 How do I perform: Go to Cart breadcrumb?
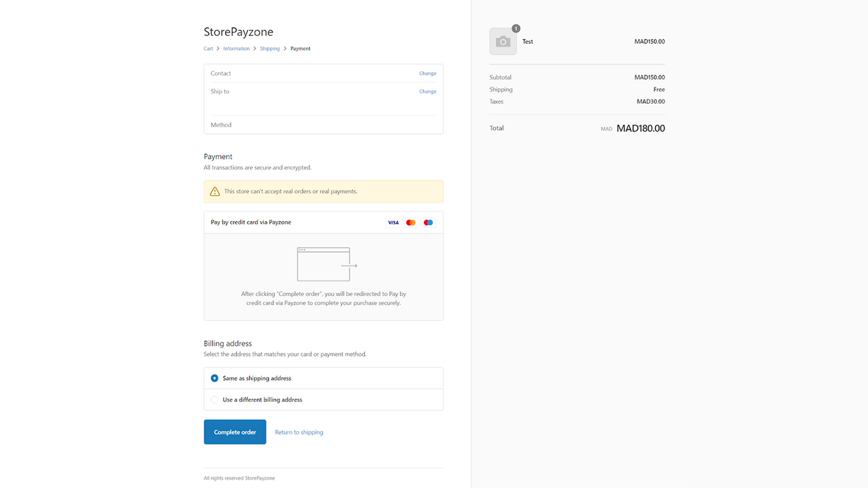coord(208,49)
